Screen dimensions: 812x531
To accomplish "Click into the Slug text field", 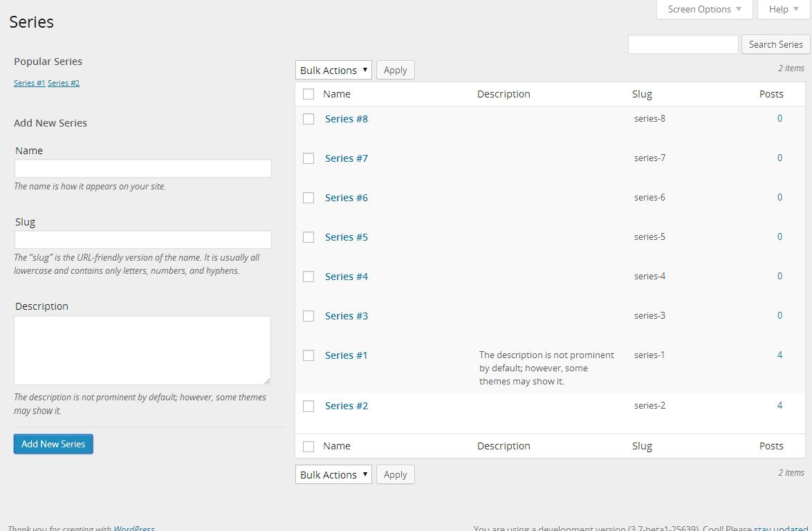I will click(142, 240).
